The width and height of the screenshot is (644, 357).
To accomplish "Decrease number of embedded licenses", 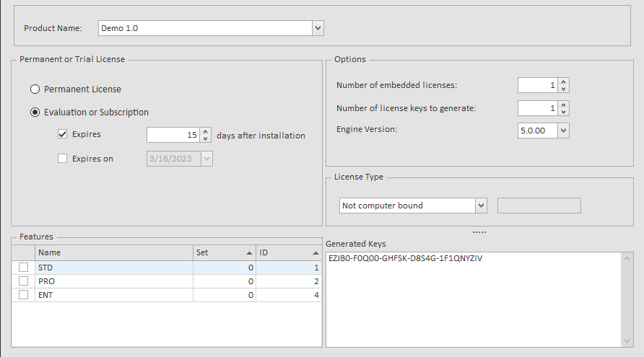I will click(564, 89).
